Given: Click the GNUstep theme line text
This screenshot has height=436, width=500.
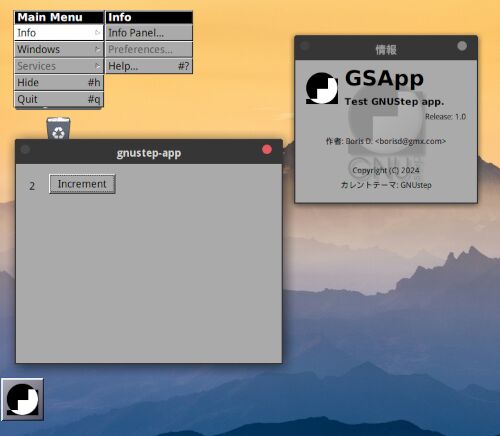Looking at the screenshot, I should pos(386,185).
